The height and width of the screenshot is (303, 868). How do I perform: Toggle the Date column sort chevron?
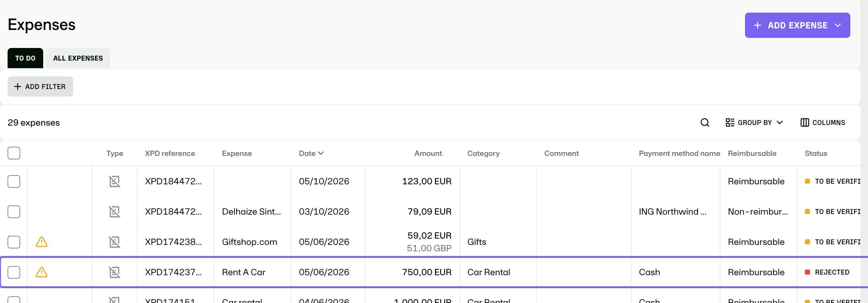321,153
